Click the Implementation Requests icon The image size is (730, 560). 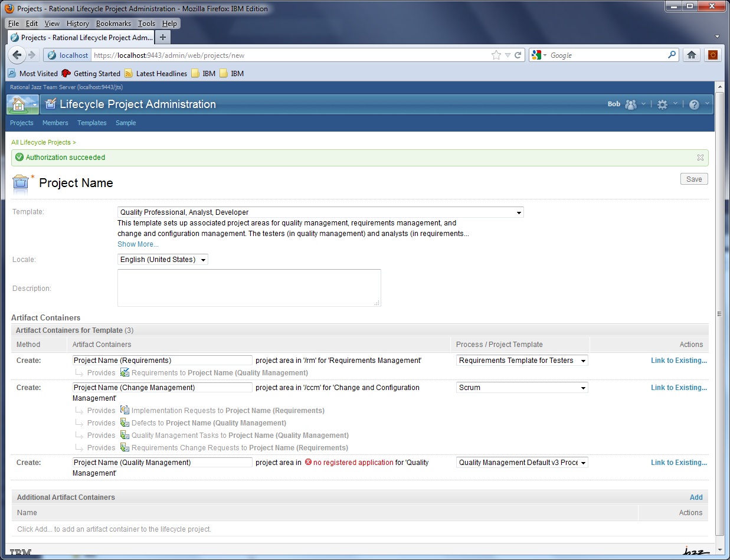(125, 410)
